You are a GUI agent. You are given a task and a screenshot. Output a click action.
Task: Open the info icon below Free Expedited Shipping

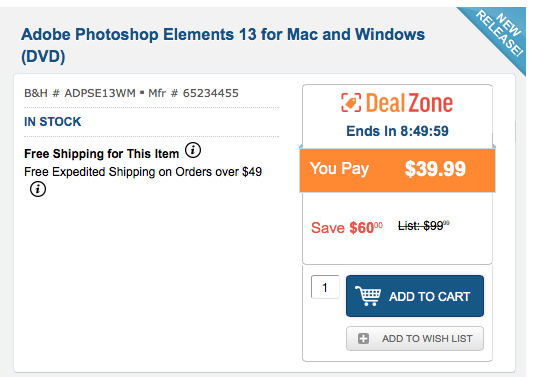38,189
